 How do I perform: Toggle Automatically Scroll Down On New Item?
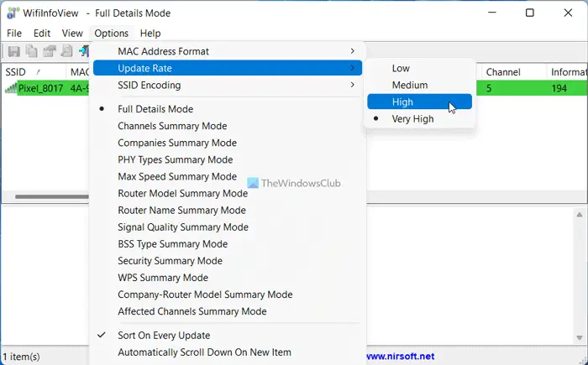pos(228,352)
